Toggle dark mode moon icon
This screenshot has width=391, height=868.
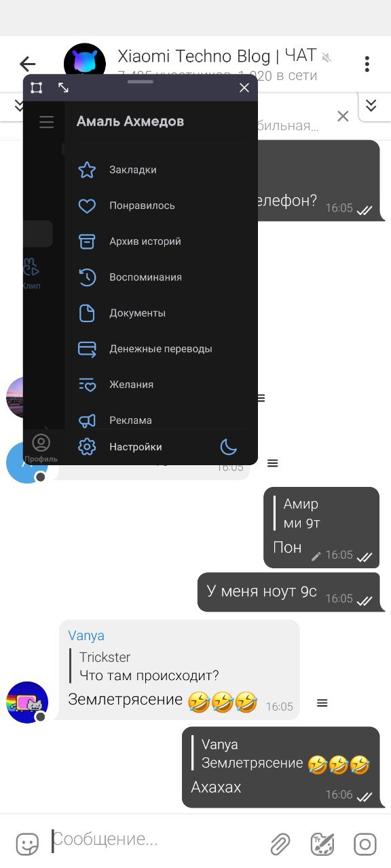[229, 447]
